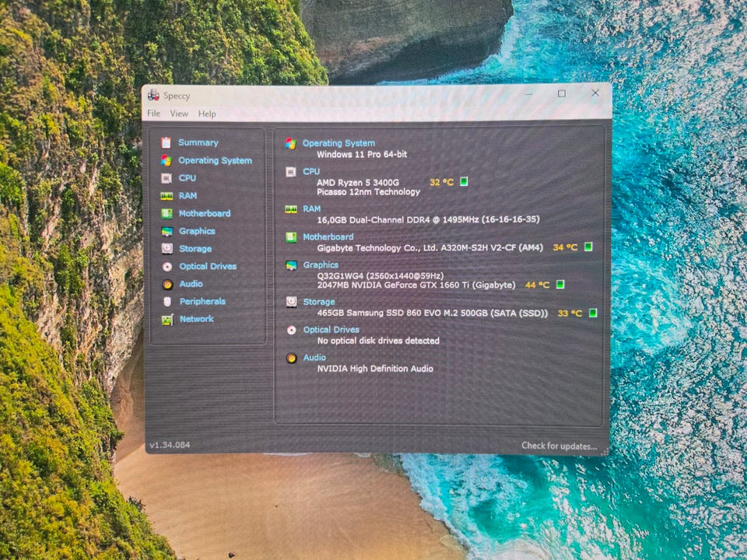Click the Audio heading link in summary
This screenshot has height=560, width=747.
coord(315,358)
